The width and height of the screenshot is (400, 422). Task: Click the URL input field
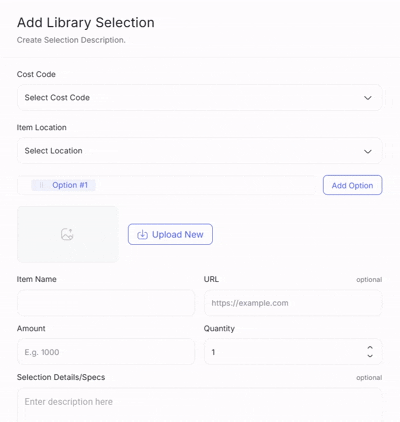coord(293,303)
